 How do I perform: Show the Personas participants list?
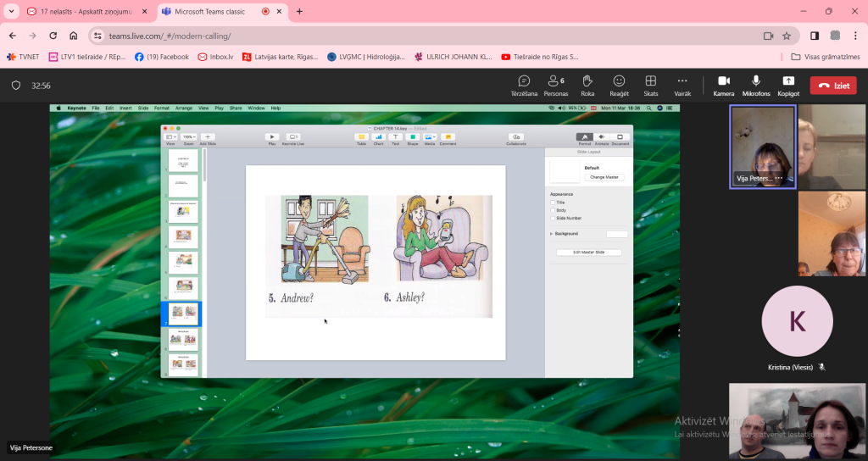(x=556, y=86)
